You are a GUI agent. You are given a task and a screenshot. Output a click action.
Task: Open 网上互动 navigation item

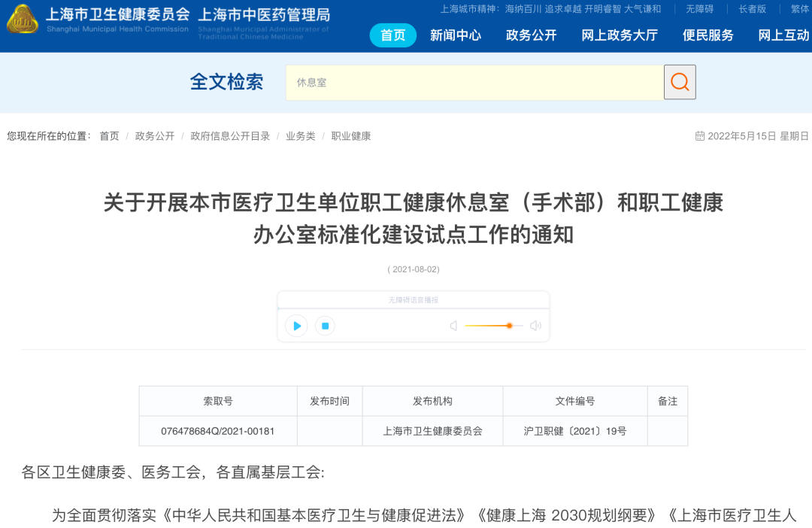point(783,35)
